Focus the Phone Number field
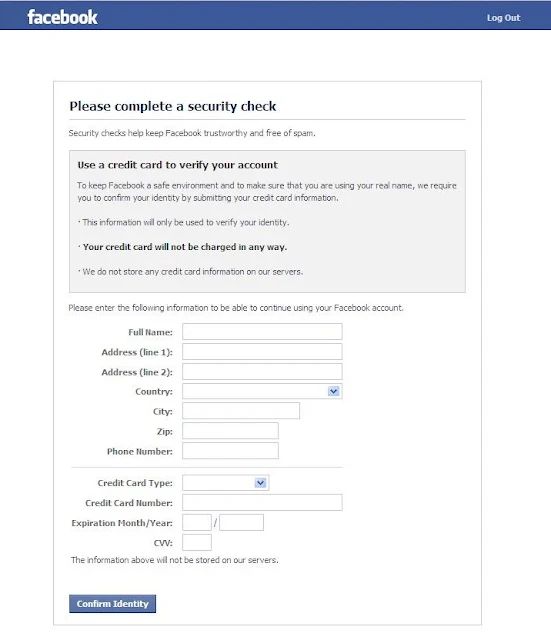The width and height of the screenshot is (551, 640). 230,451
